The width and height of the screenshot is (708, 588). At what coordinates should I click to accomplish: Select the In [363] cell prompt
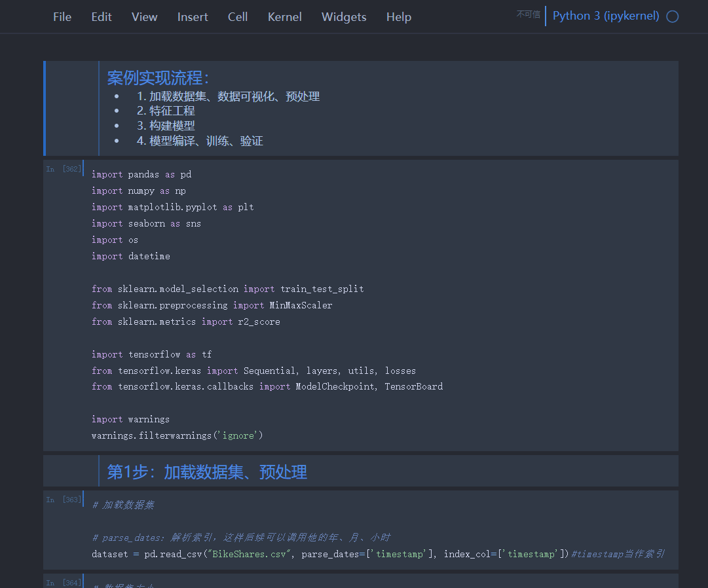(x=64, y=500)
